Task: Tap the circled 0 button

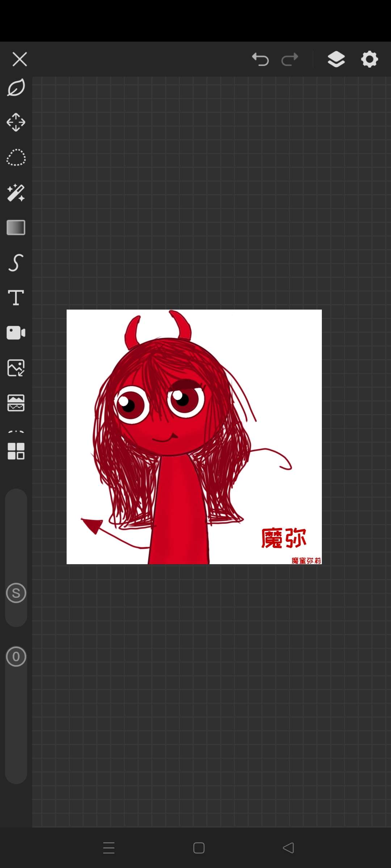Action: pyautogui.click(x=16, y=656)
